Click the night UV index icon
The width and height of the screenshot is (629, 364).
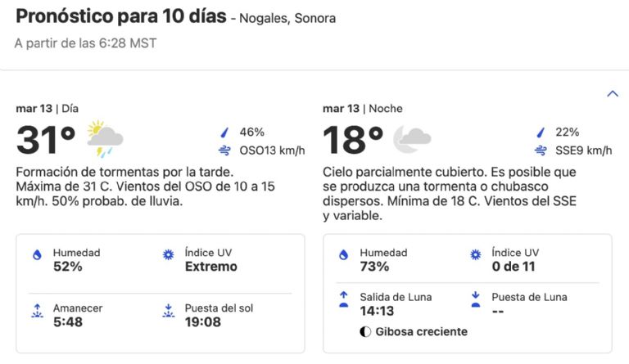[x=476, y=255]
